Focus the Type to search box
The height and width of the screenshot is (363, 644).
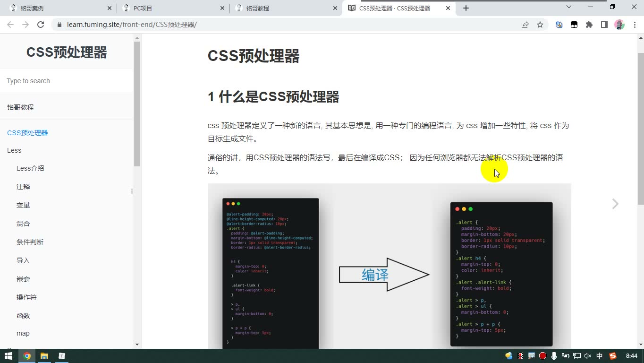[67, 81]
